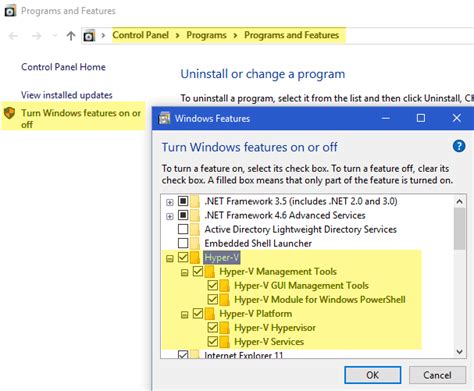Select Control Panel in the breadcrumb
Image resolution: width=474 pixels, height=391 pixels.
[x=140, y=35]
